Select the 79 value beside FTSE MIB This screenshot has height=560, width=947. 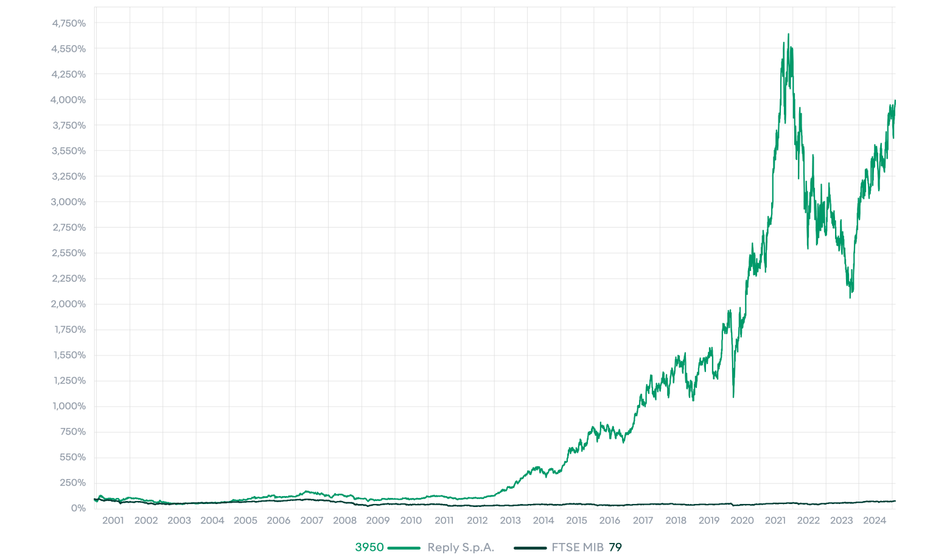(615, 547)
